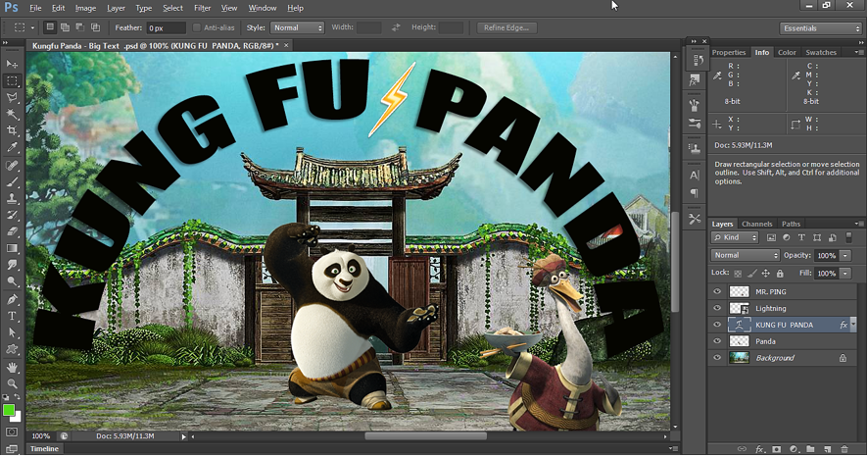Switch to the Swatches tab
The width and height of the screenshot is (868, 457).
coord(821,52)
